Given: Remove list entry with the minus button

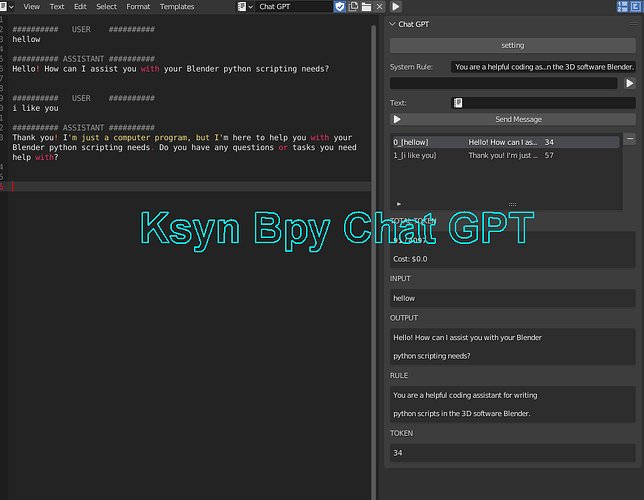Looking at the screenshot, I should pyautogui.click(x=630, y=139).
